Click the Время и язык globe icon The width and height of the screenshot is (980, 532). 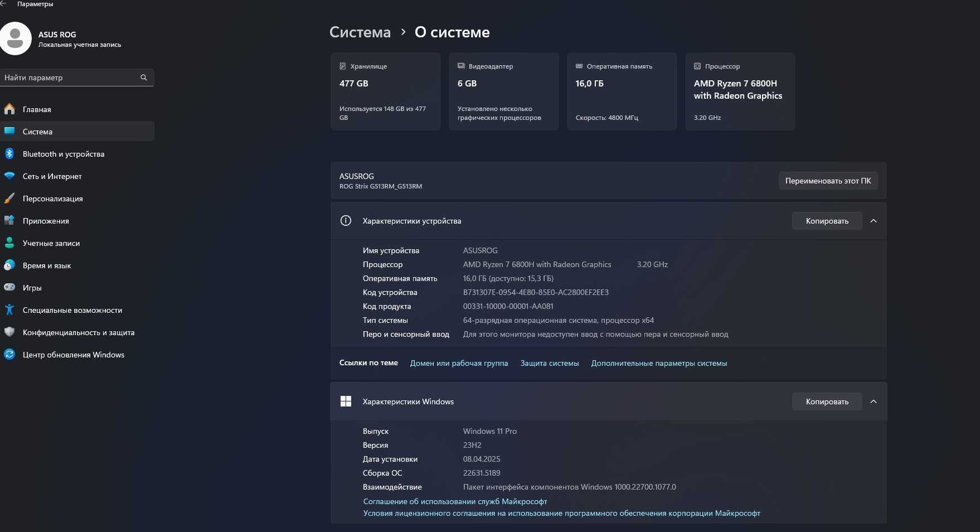tap(9, 265)
